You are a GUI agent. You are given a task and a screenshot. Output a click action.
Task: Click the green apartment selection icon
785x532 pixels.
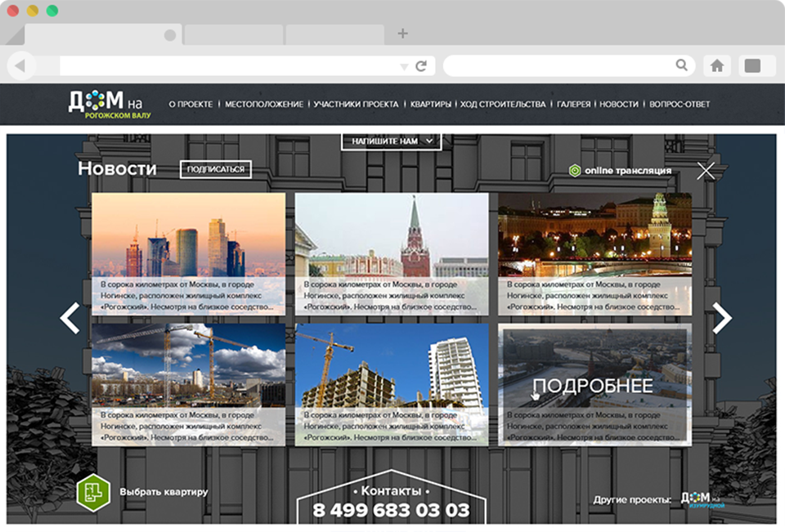(x=92, y=492)
